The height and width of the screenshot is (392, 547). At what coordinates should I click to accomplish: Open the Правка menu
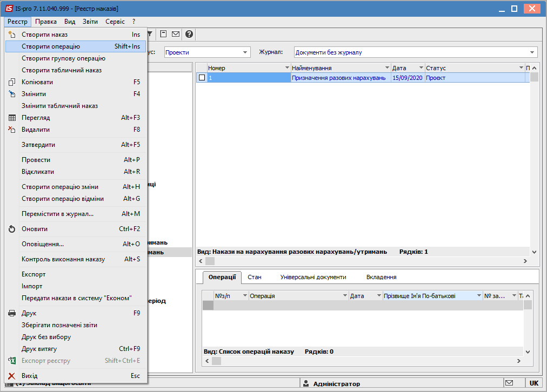pyautogui.click(x=46, y=22)
